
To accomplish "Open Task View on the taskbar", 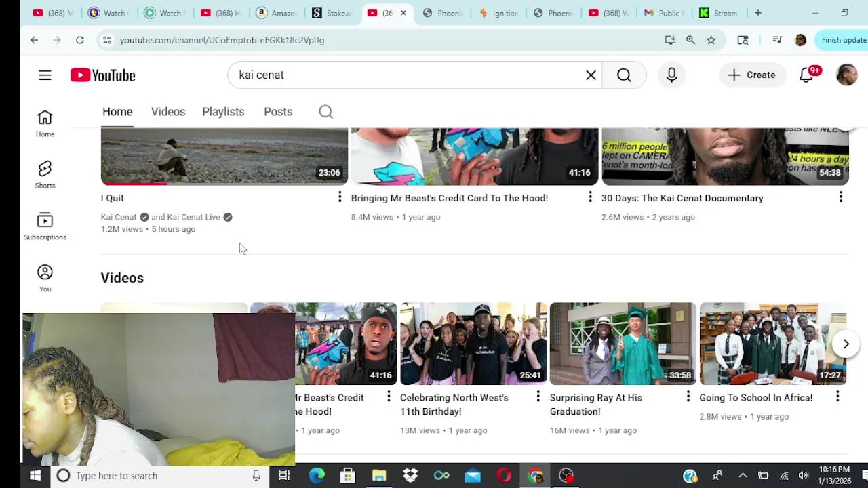I will [x=284, y=476].
